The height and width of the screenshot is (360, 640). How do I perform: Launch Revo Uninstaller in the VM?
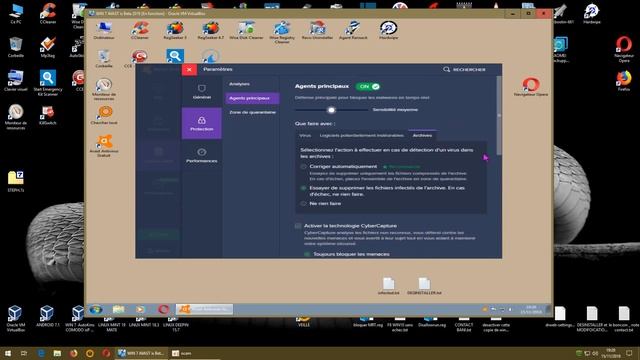click(317, 31)
